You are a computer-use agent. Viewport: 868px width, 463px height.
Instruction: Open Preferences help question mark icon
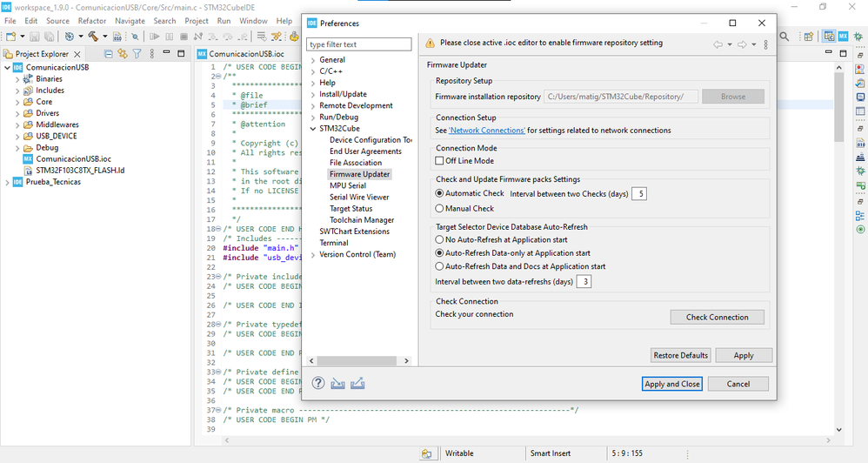318,383
